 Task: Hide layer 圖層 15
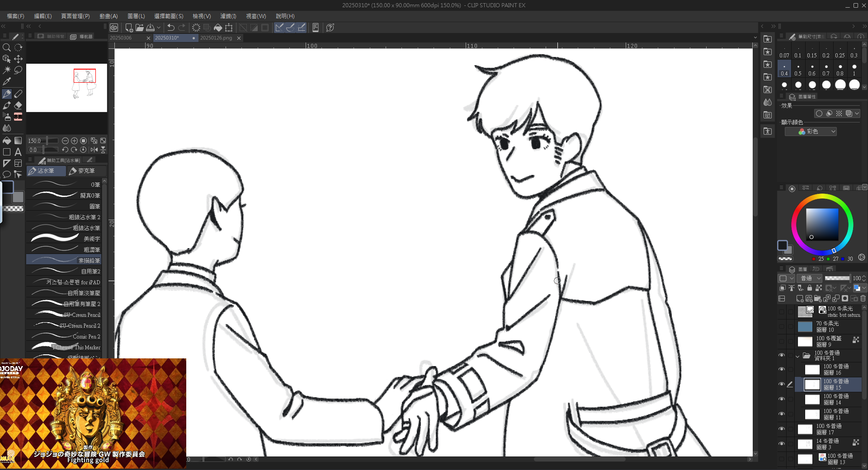(x=781, y=384)
